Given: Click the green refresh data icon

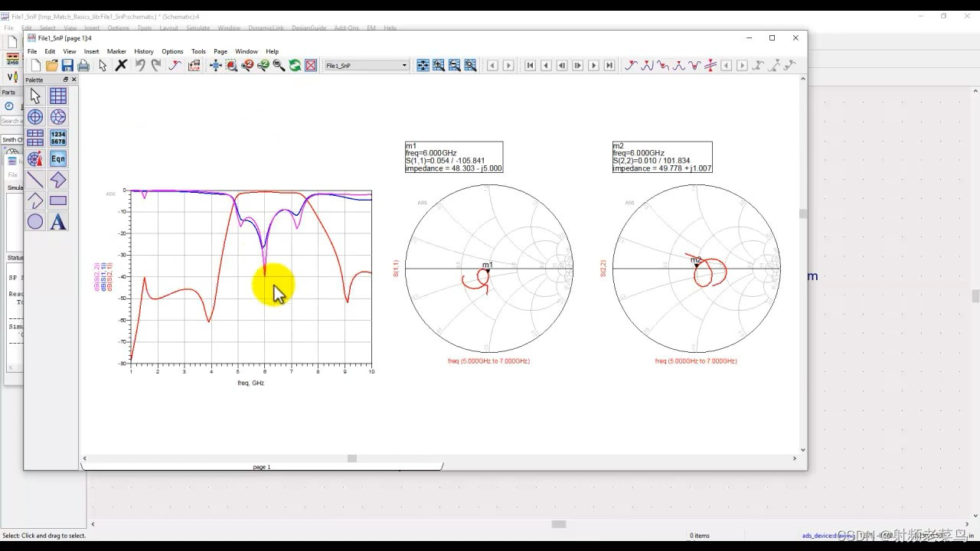Looking at the screenshot, I should 295,66.
